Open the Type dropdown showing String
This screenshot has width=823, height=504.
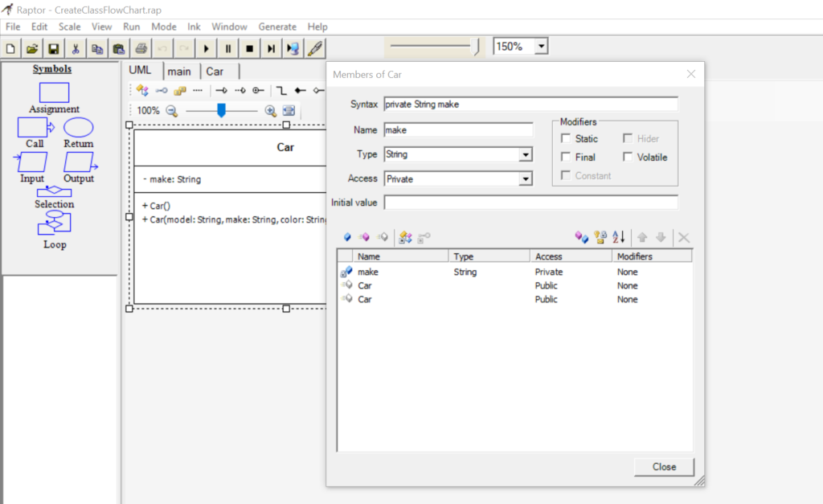pyautogui.click(x=526, y=154)
